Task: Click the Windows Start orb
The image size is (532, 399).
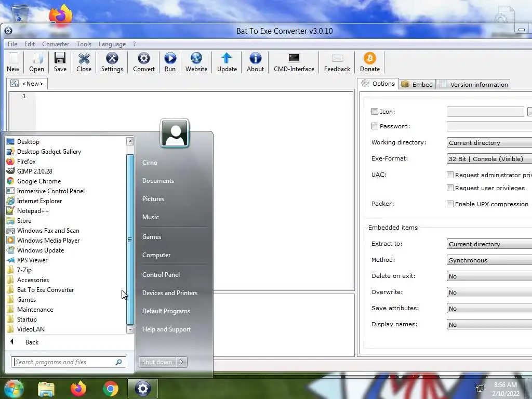Action: click(14, 389)
